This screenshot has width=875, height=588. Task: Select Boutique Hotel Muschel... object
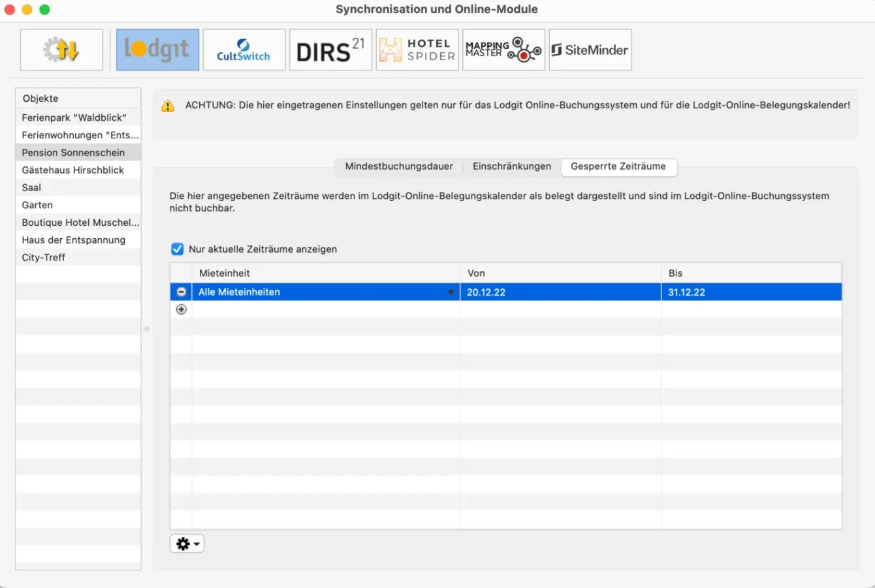click(x=78, y=222)
